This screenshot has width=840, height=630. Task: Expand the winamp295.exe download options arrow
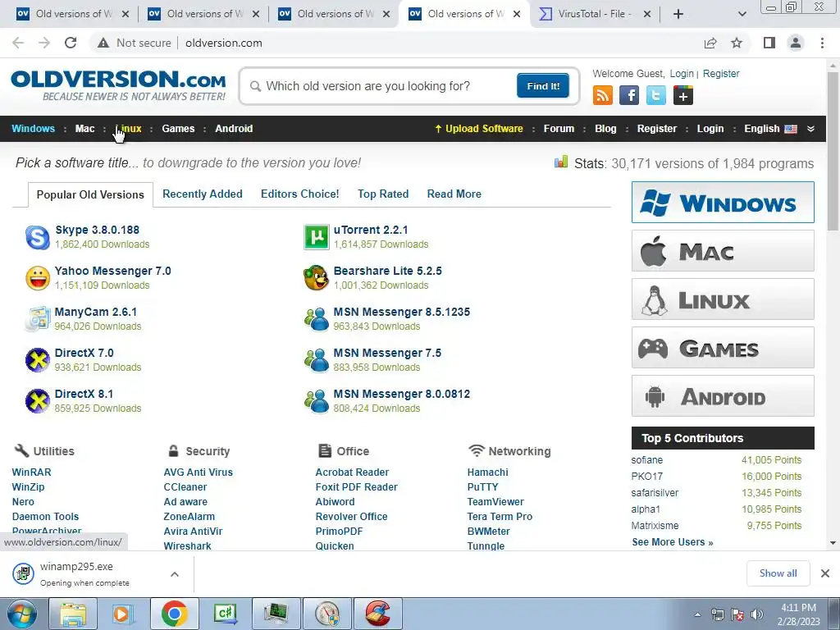tap(175, 574)
